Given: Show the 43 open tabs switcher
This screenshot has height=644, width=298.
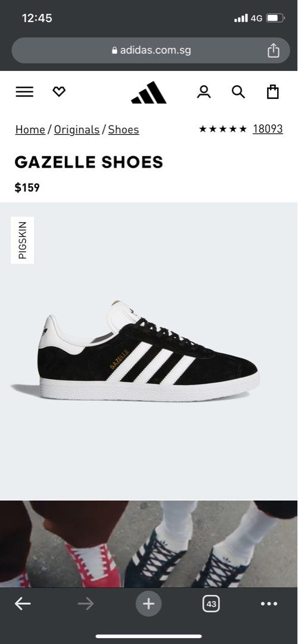Looking at the screenshot, I should 212,603.
